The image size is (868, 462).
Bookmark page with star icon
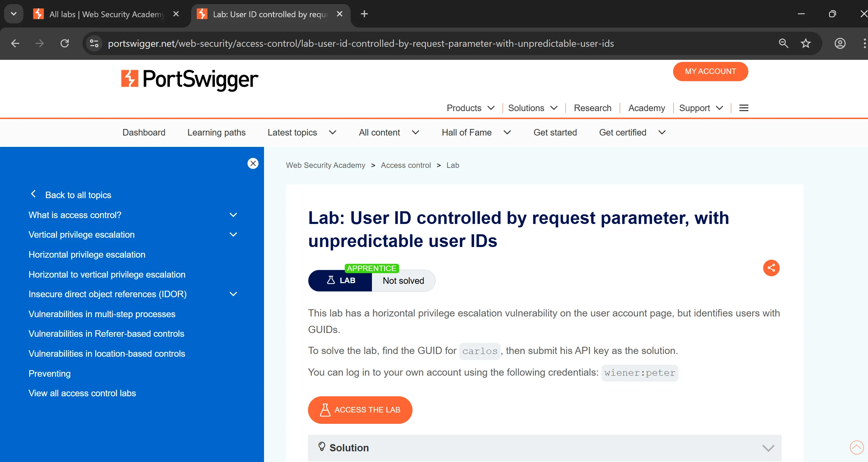pos(805,43)
